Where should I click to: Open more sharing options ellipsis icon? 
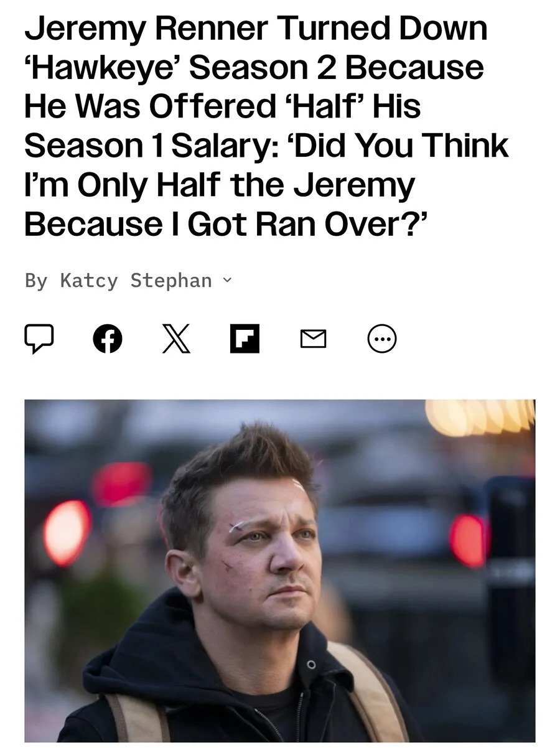tap(382, 339)
